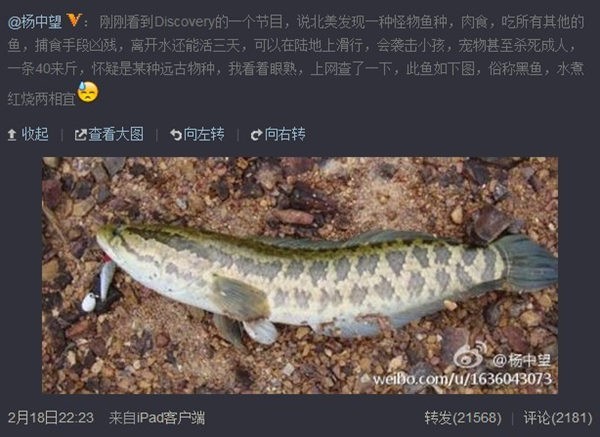600x437 pixels.
Task: Click the Weibo eye logo watermark
Action: tap(470, 355)
